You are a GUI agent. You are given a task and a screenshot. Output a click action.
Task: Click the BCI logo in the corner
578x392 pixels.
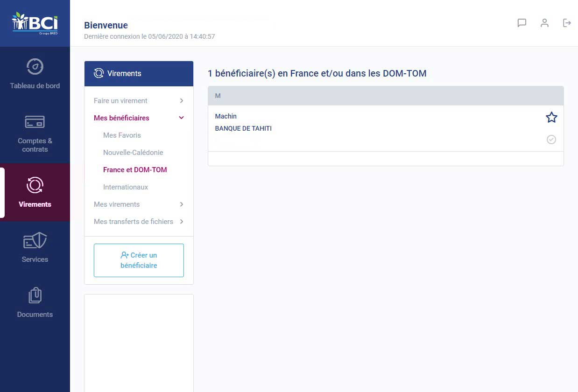point(35,23)
